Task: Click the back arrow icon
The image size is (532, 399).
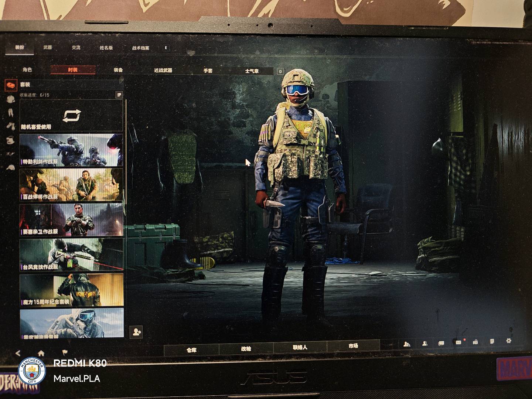Action: (x=18, y=353)
